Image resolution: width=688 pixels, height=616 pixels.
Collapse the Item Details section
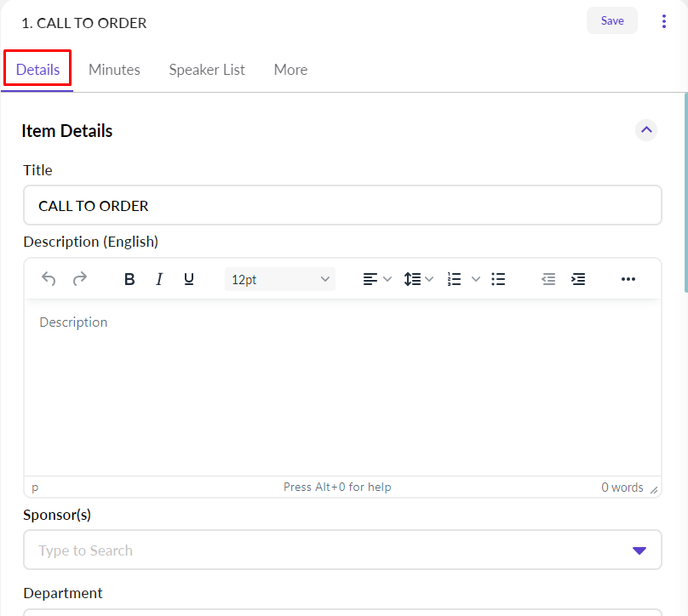point(646,130)
